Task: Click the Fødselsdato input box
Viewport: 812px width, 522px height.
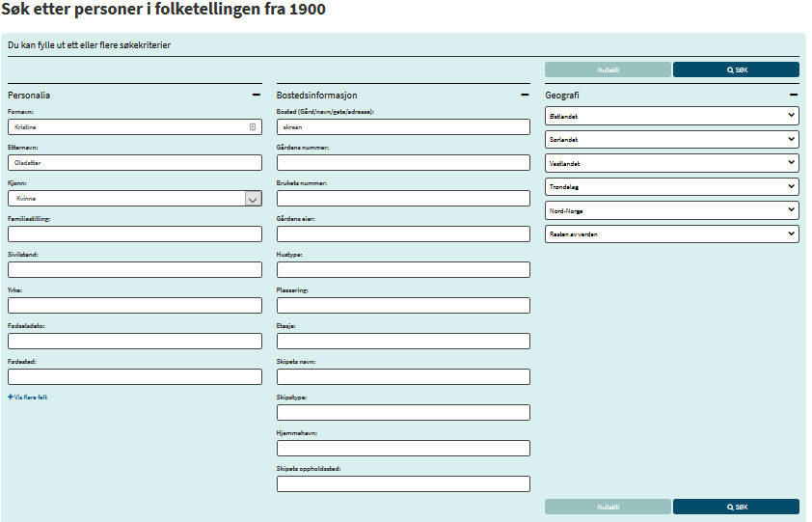Action: (135, 341)
